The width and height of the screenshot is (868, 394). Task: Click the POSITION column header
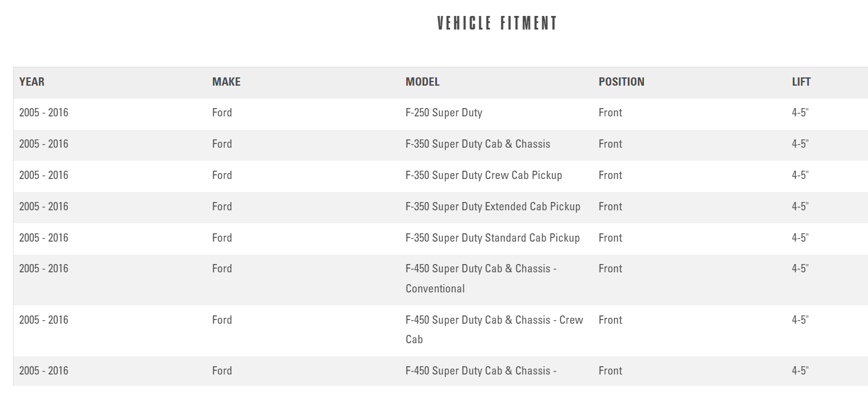tap(621, 82)
